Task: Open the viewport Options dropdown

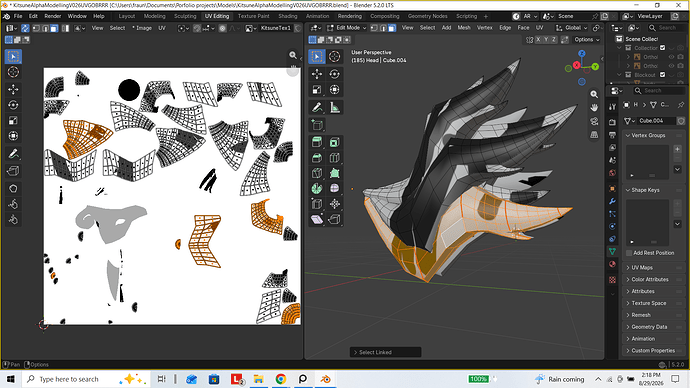Action: pos(587,40)
